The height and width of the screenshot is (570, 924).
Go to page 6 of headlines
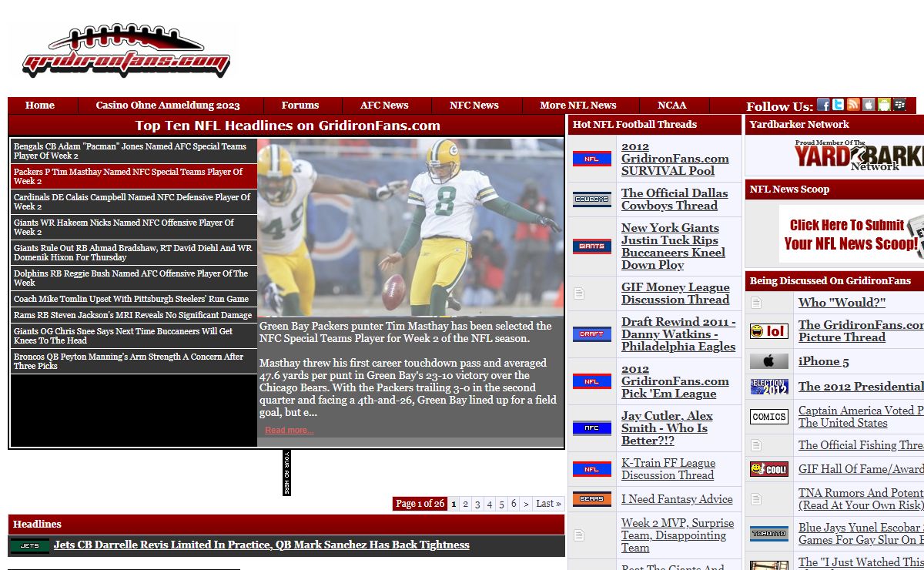(514, 504)
